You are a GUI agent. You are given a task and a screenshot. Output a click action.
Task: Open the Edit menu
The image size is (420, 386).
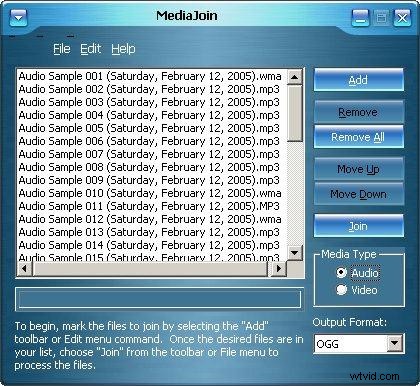(x=90, y=49)
